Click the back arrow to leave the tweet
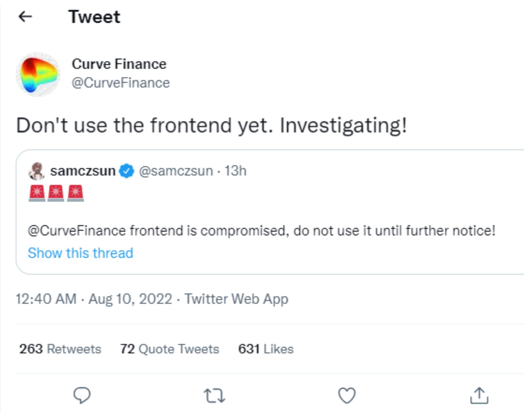This screenshot has width=524, height=420. pyautogui.click(x=26, y=16)
